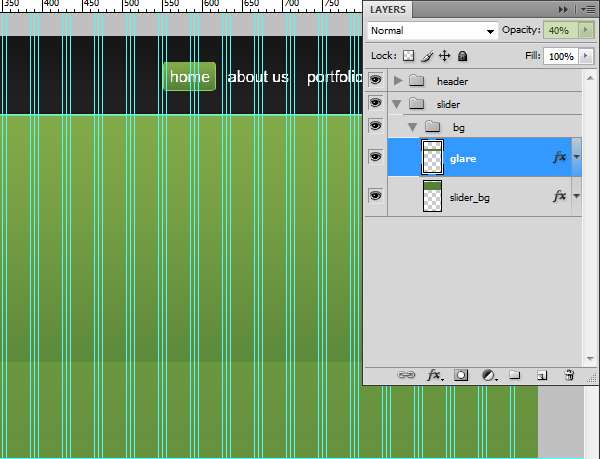Click the header group folder icon
Viewport: 600px width, 459px height.
[416, 81]
